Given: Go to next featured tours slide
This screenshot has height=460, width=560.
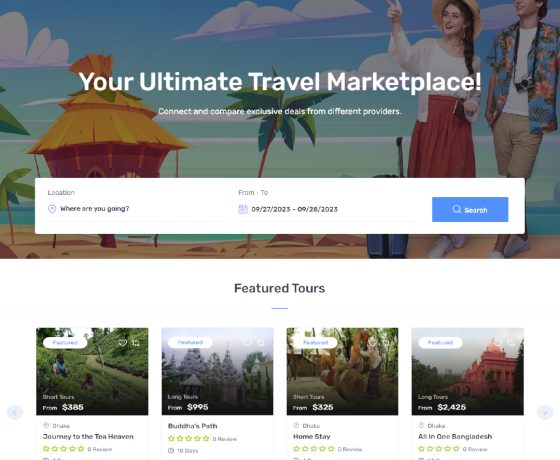Looking at the screenshot, I should [x=545, y=412].
